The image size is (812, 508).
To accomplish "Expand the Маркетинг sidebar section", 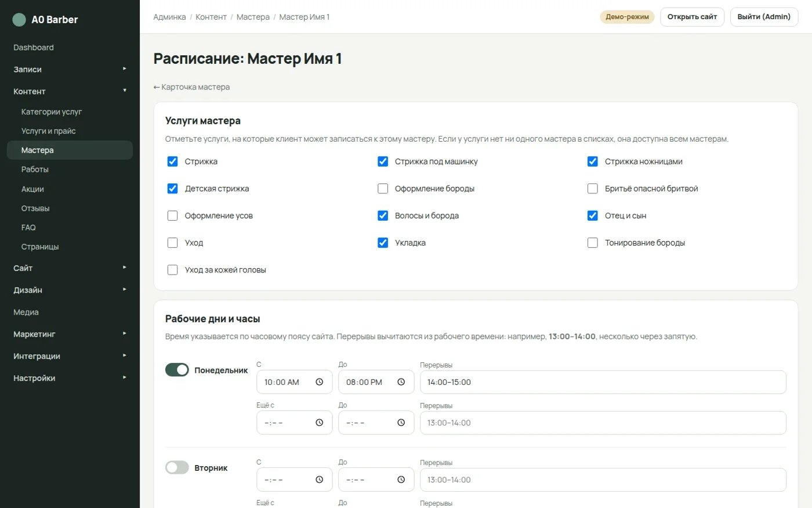I will point(70,334).
